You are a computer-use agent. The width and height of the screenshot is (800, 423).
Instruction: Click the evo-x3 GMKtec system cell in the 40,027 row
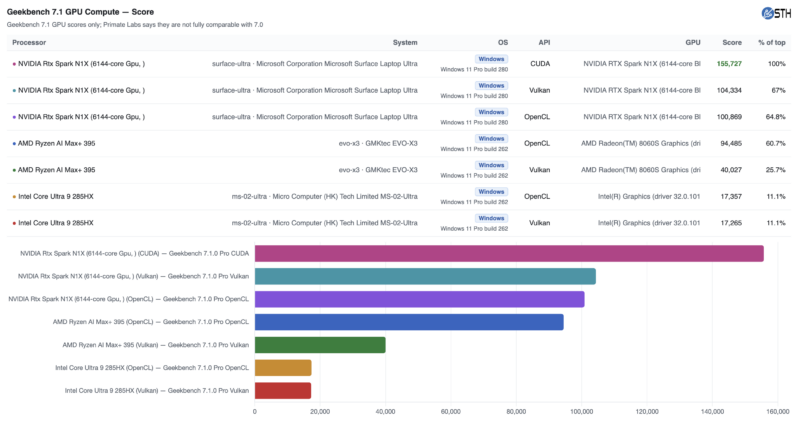(378, 170)
